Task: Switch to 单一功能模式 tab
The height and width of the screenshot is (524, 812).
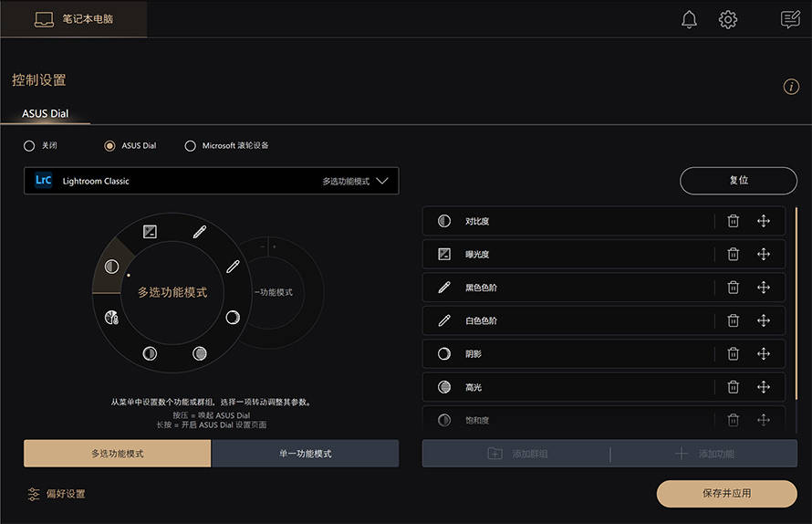Action: point(305,454)
